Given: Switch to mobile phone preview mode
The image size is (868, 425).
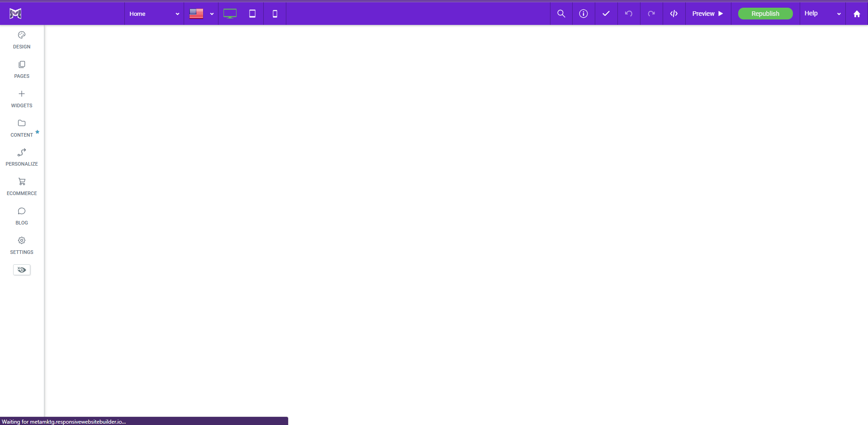Looking at the screenshot, I should tap(275, 14).
